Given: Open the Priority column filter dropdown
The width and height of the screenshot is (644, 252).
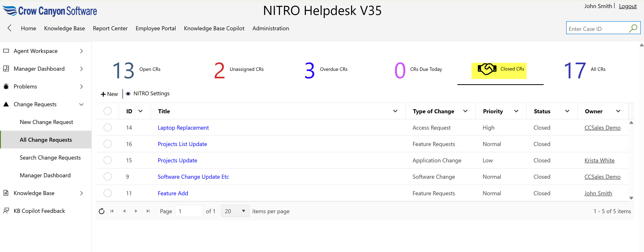Looking at the screenshot, I should point(516,111).
